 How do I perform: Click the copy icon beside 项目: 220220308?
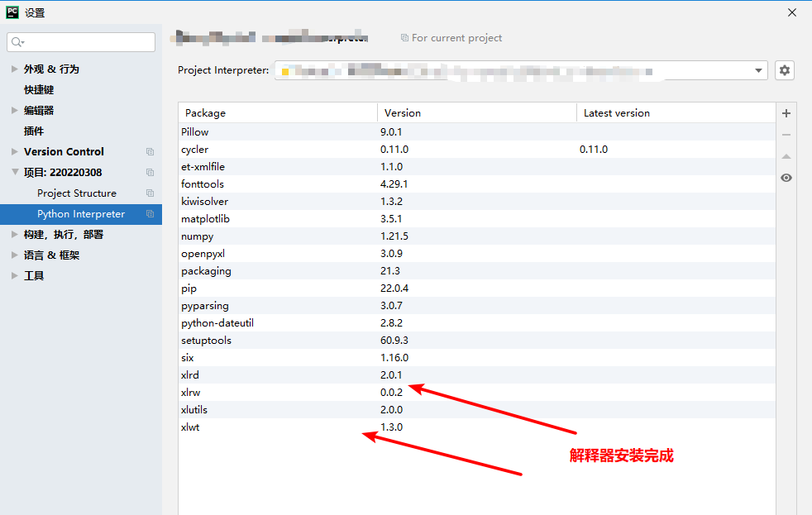[150, 172]
